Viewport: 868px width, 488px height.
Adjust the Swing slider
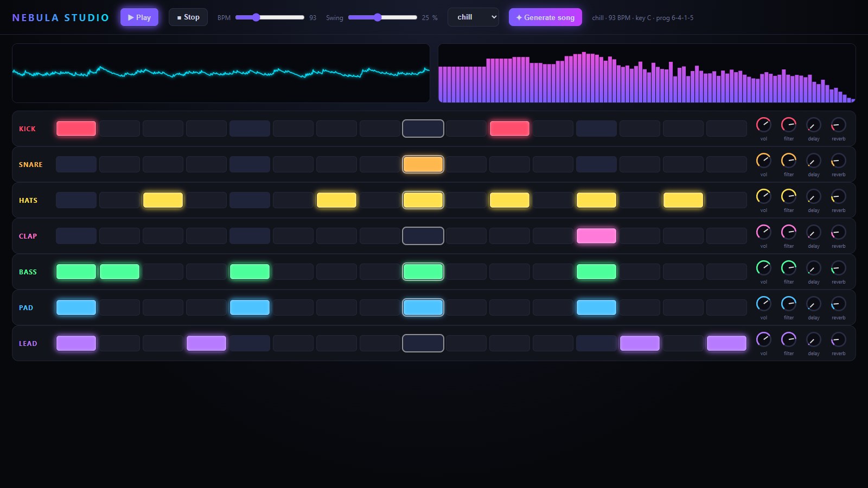click(x=382, y=17)
